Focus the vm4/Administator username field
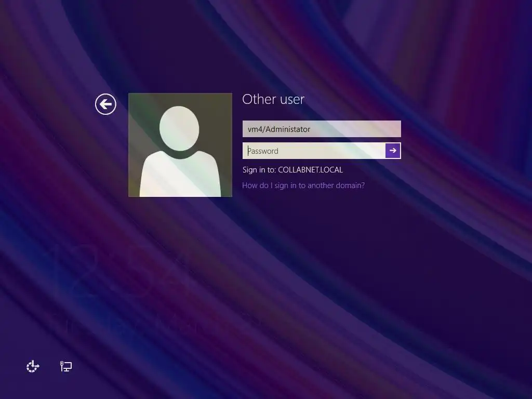The image size is (532, 399). point(322,129)
